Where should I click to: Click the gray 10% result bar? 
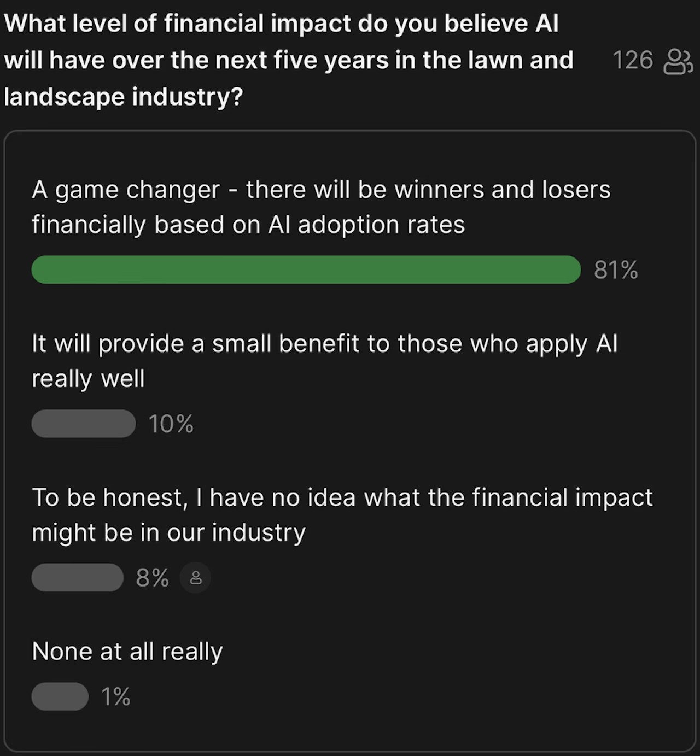point(83,424)
